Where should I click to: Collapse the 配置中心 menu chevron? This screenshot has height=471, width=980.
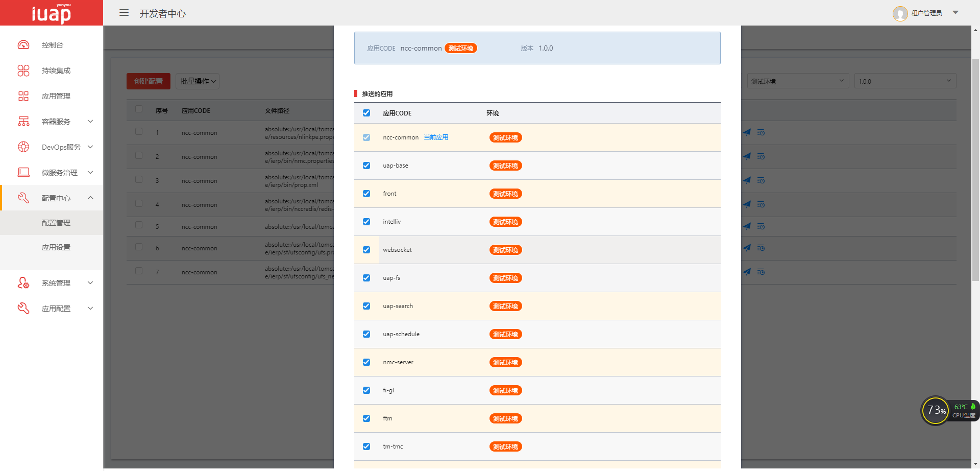[x=90, y=198]
